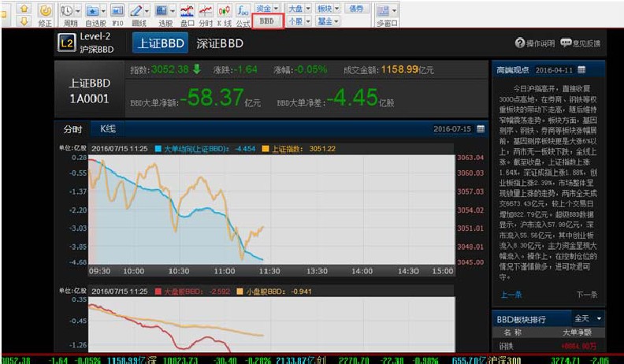Open the F10 company info icon

(117, 14)
